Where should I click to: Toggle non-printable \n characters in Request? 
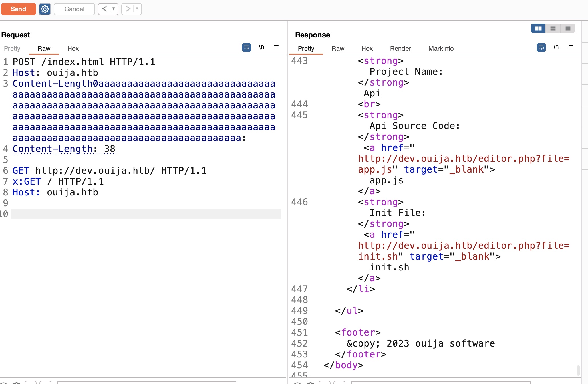coord(261,47)
